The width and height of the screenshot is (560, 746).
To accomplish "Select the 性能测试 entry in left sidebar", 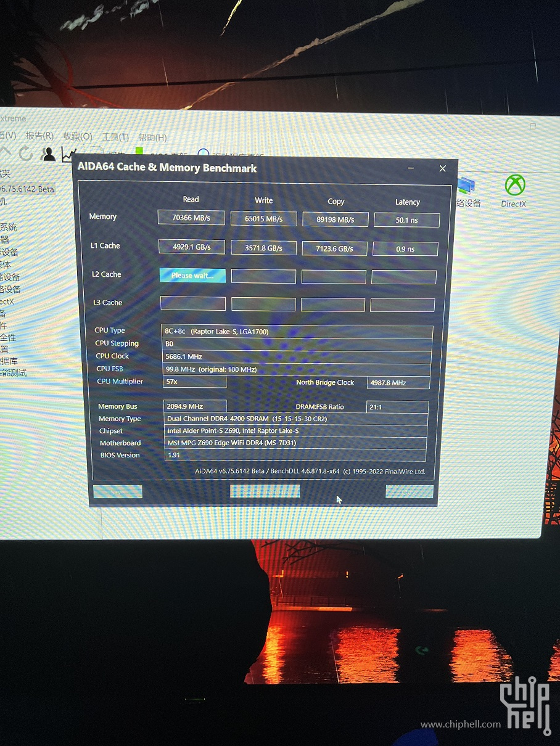I will tap(14, 373).
